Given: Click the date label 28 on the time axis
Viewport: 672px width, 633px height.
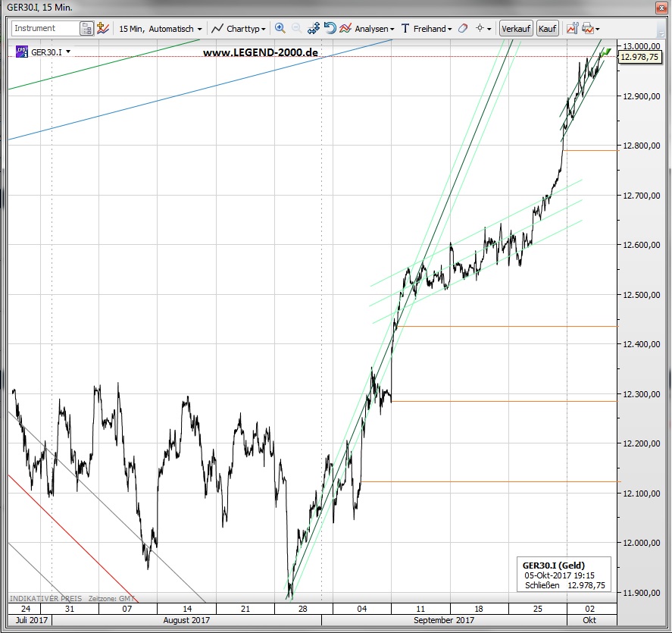Looking at the screenshot, I should [x=302, y=609].
